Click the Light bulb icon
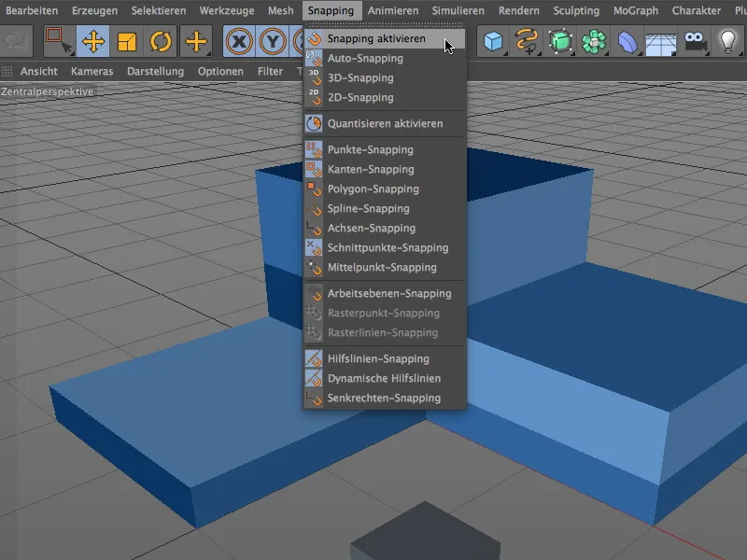This screenshot has width=747, height=560. [x=728, y=42]
